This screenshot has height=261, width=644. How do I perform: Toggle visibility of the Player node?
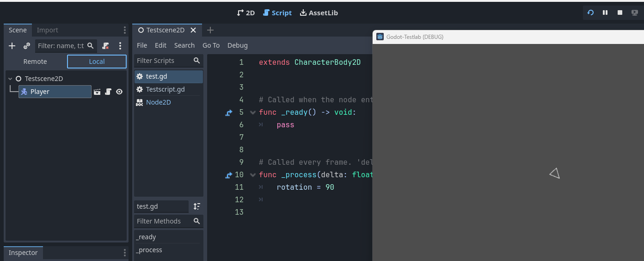point(119,92)
